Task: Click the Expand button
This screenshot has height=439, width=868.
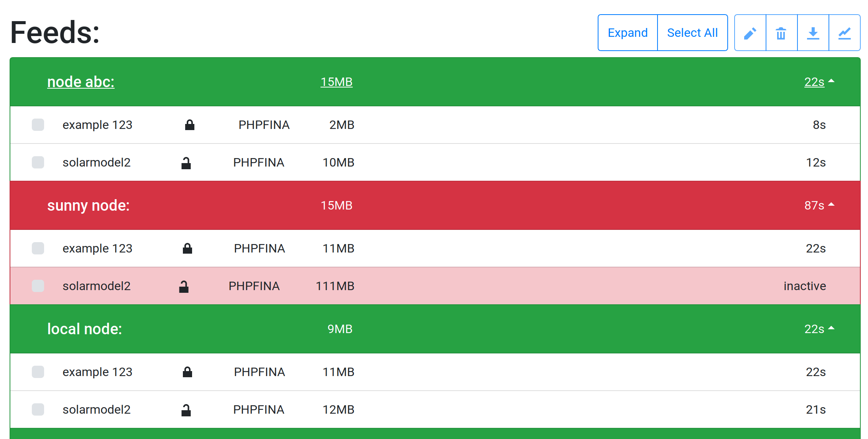Action: coord(627,33)
